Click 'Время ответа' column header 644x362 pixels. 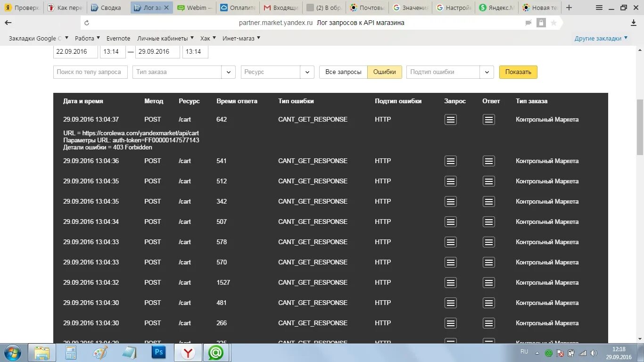point(237,101)
